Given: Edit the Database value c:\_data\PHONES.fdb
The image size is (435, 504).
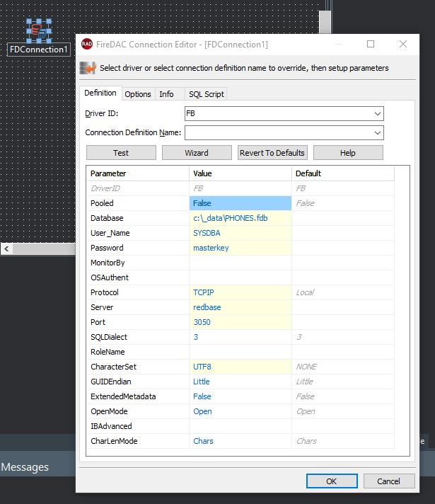Looking at the screenshot, I should click(x=240, y=218).
